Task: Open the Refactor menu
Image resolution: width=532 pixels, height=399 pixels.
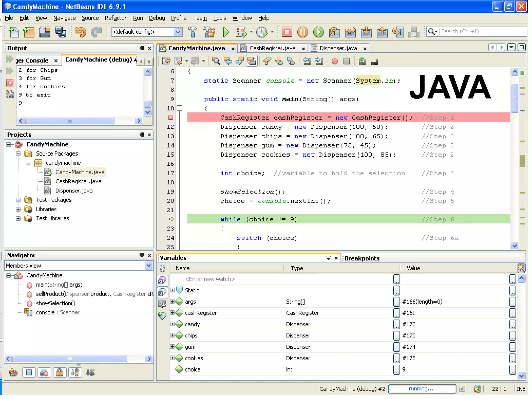Action: [115, 18]
